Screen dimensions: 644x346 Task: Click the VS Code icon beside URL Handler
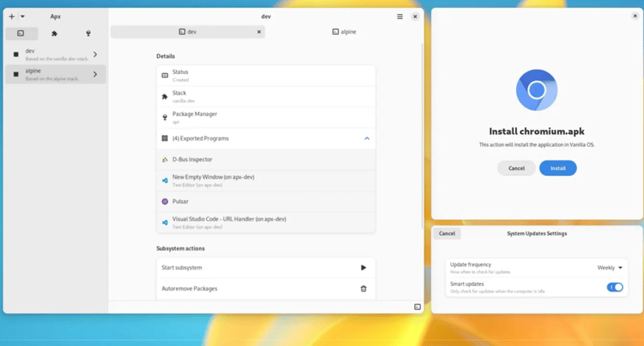[x=165, y=222]
